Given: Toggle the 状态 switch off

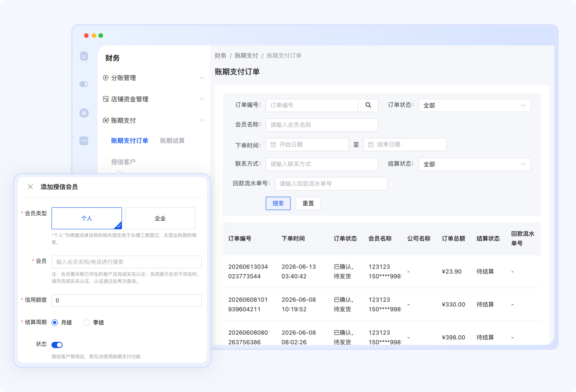Looking at the screenshot, I should 57,345.
